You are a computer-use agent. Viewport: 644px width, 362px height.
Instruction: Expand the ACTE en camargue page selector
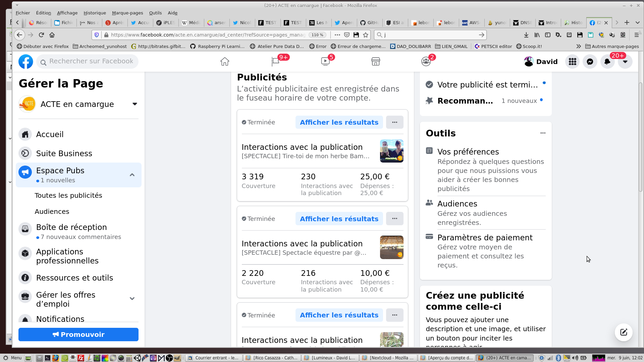tap(135, 104)
